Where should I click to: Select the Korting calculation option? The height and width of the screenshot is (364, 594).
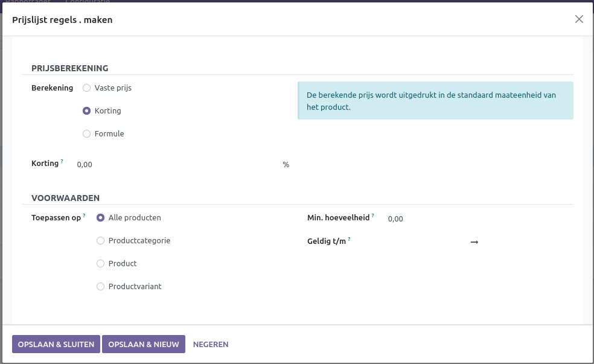pos(87,111)
